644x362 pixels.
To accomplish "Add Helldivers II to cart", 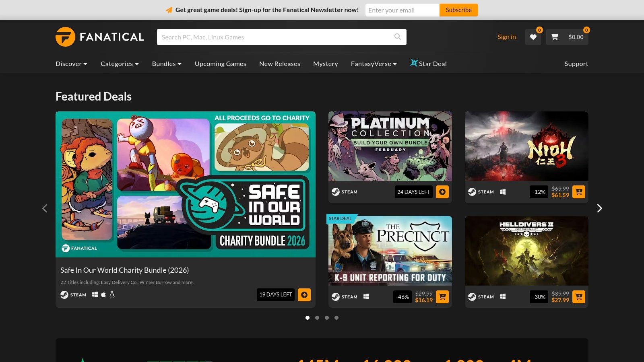I will click(x=579, y=297).
